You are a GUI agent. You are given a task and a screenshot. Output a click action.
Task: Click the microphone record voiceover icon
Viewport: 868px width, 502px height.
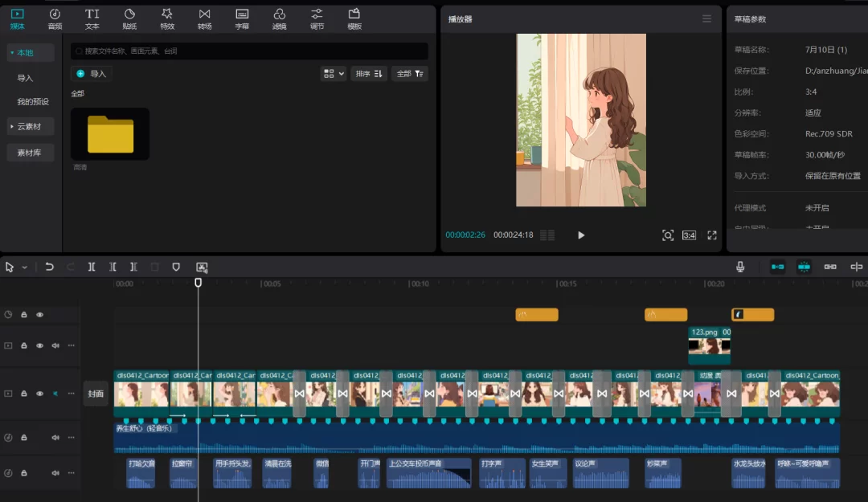740,267
